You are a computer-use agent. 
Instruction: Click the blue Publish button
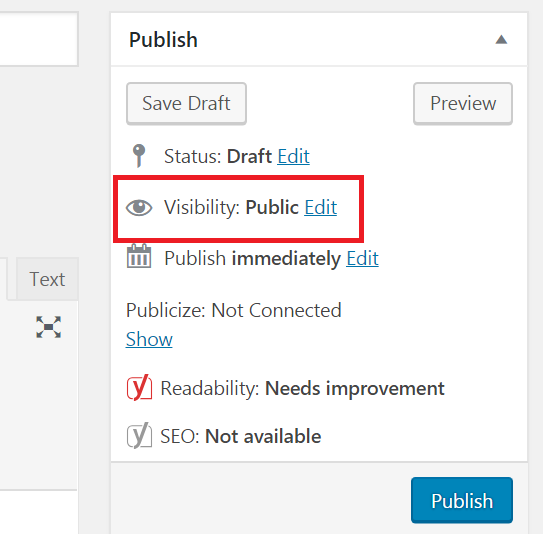click(x=462, y=500)
